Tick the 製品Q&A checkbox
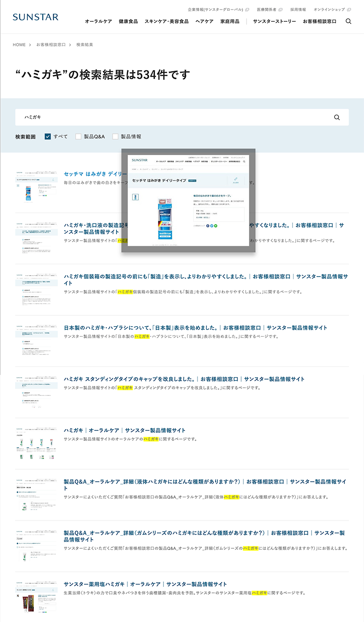Screen dimensions: 364x622 click(78, 136)
